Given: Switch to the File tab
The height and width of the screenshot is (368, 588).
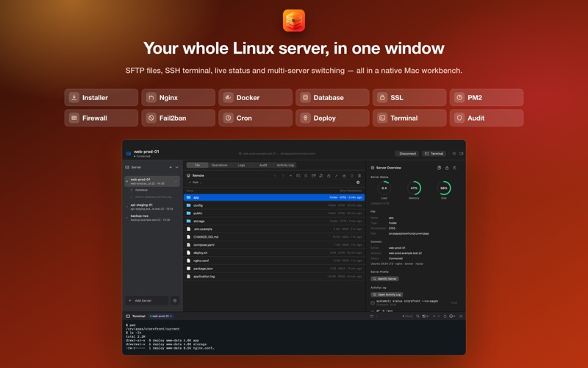Looking at the screenshot, I should [197, 165].
